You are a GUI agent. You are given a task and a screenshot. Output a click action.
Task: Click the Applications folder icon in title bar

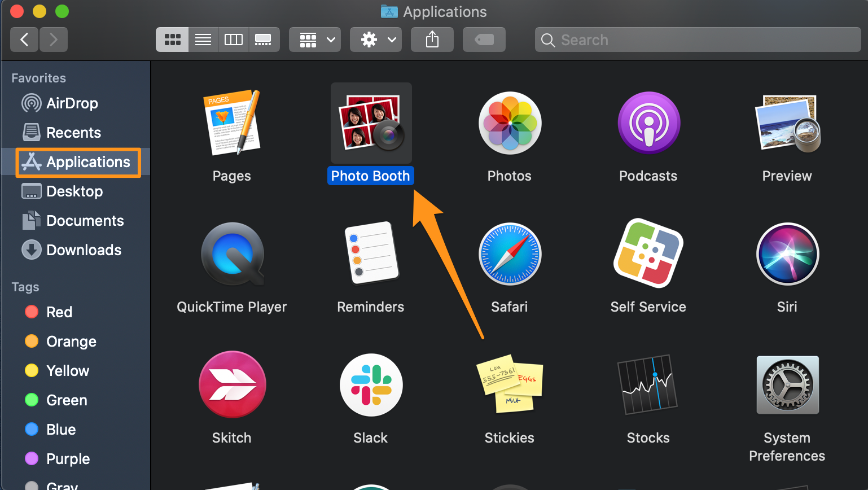click(389, 11)
